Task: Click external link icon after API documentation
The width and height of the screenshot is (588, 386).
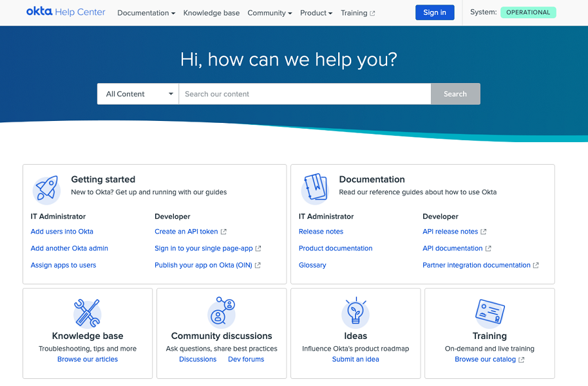Action: click(x=488, y=248)
